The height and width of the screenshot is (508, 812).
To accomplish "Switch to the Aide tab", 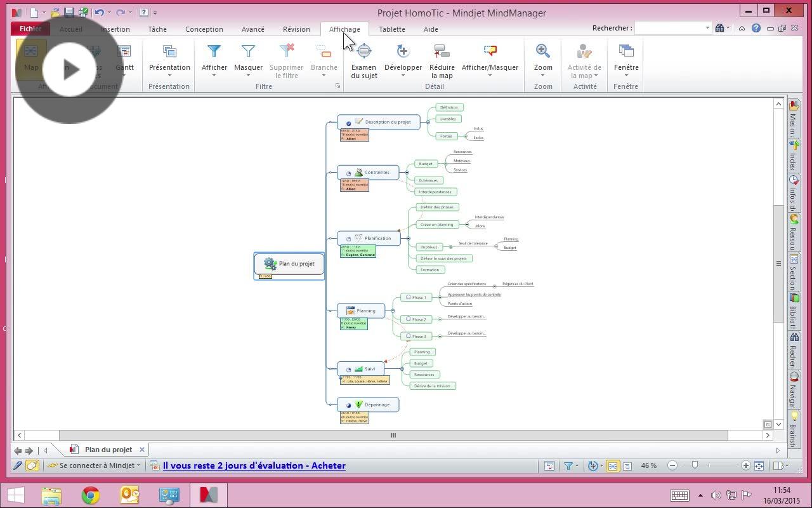I will 431,29.
